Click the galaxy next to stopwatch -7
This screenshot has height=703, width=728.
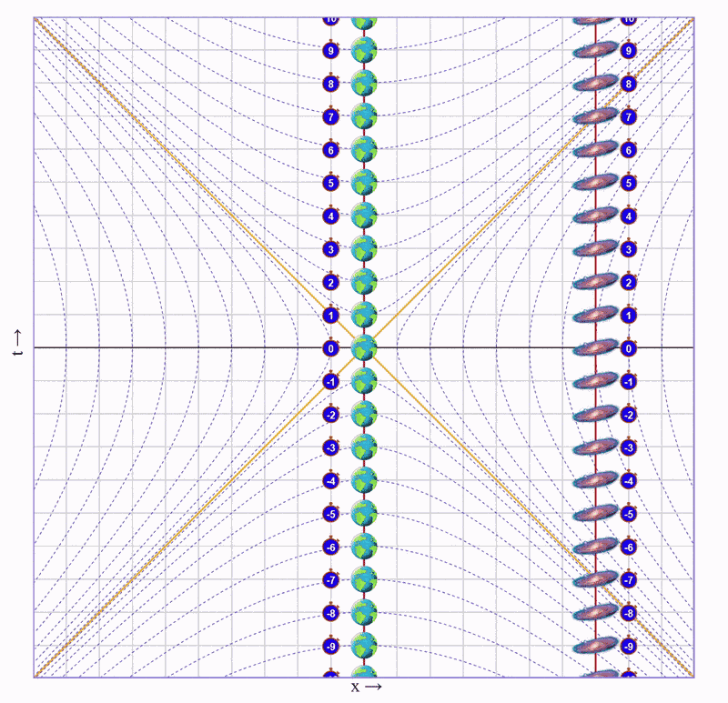click(595, 579)
